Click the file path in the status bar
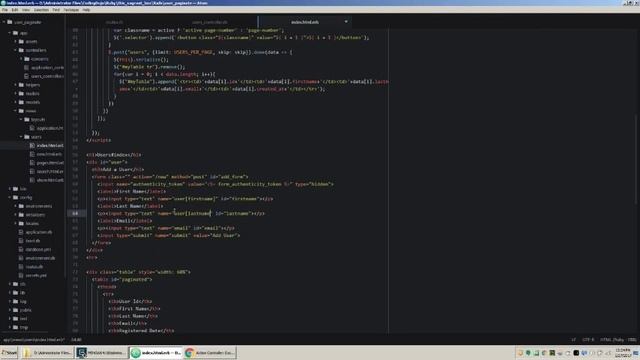 point(34,340)
